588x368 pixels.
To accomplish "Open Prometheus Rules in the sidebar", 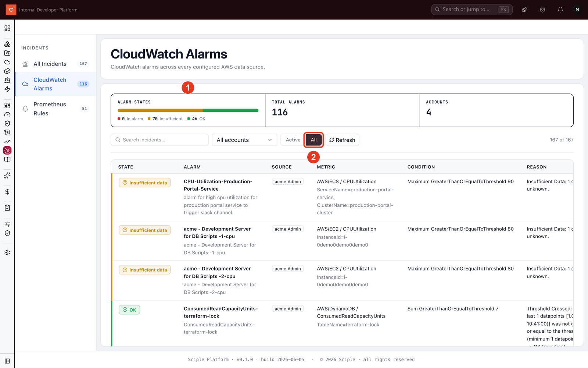I will (x=55, y=109).
